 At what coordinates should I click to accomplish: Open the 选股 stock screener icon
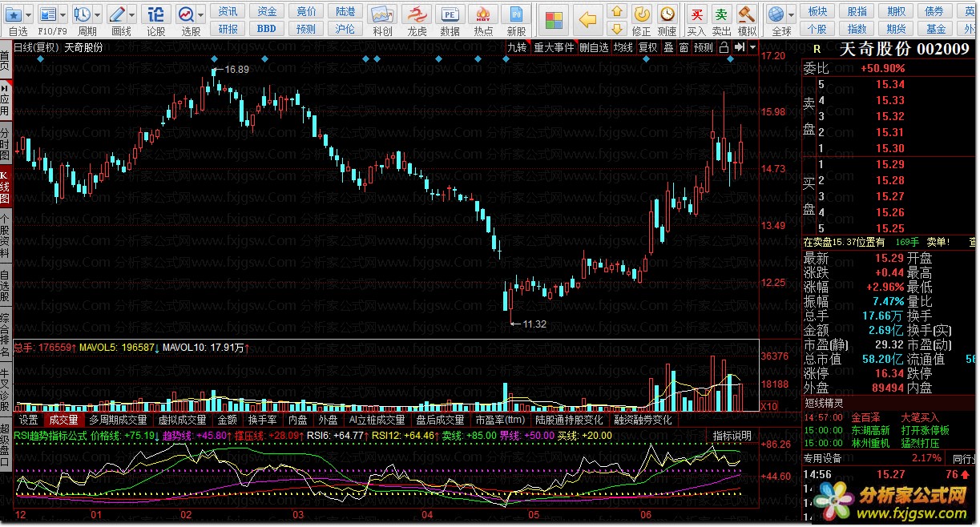[186, 14]
